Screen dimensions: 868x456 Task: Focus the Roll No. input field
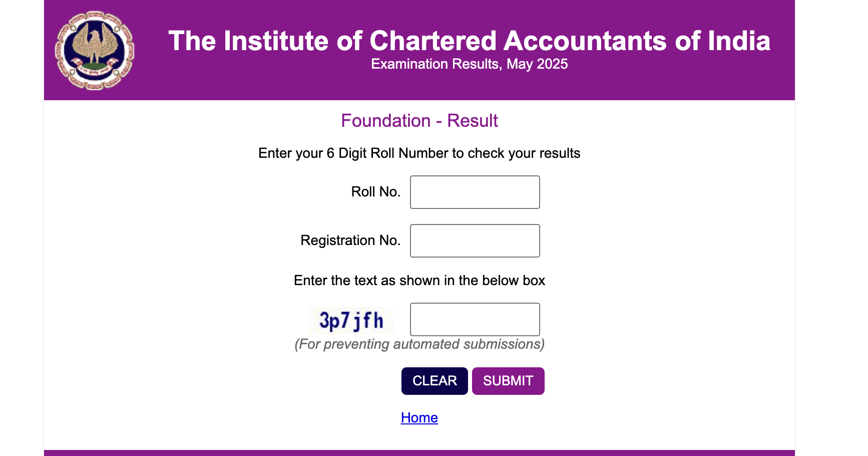[x=475, y=192]
